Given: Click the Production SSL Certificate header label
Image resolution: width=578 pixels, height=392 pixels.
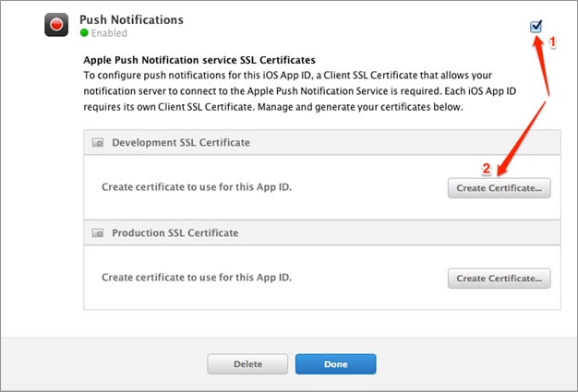Looking at the screenshot, I should [x=175, y=233].
